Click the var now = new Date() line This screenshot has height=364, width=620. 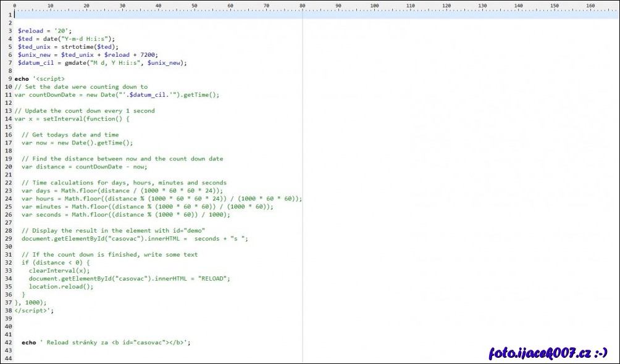click(x=77, y=143)
